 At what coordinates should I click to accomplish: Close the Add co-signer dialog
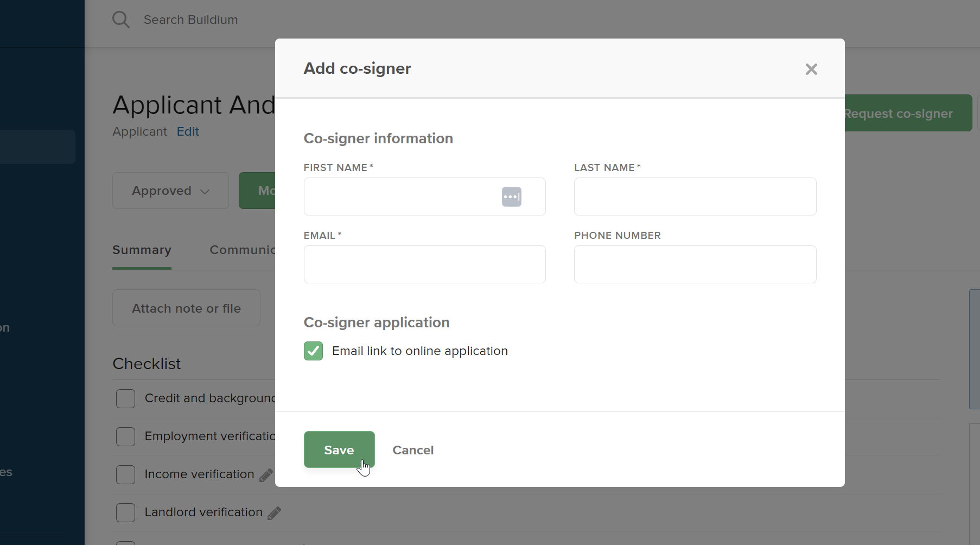(811, 69)
